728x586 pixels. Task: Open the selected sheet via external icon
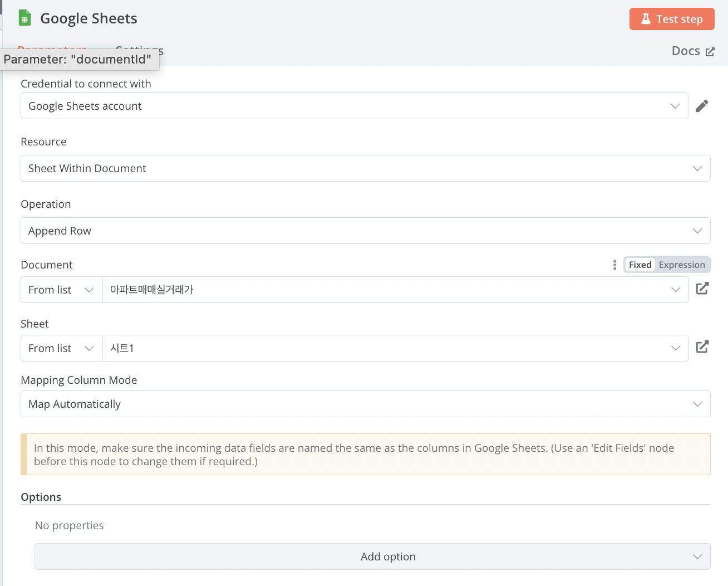click(702, 347)
